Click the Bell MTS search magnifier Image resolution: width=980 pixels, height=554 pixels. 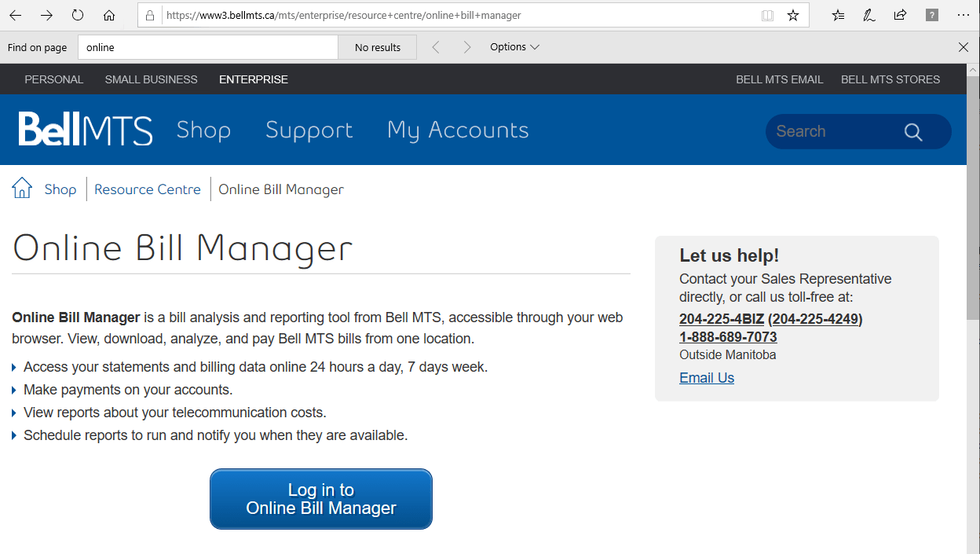point(912,131)
